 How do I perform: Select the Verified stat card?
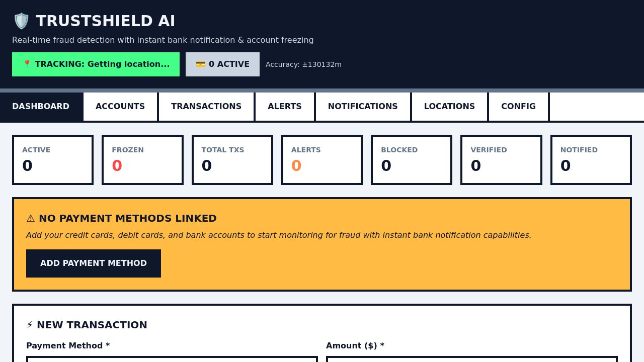point(501,160)
